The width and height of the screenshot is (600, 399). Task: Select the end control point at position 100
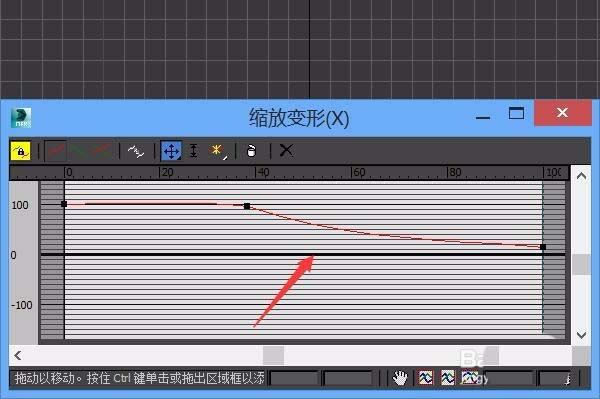[x=543, y=247]
